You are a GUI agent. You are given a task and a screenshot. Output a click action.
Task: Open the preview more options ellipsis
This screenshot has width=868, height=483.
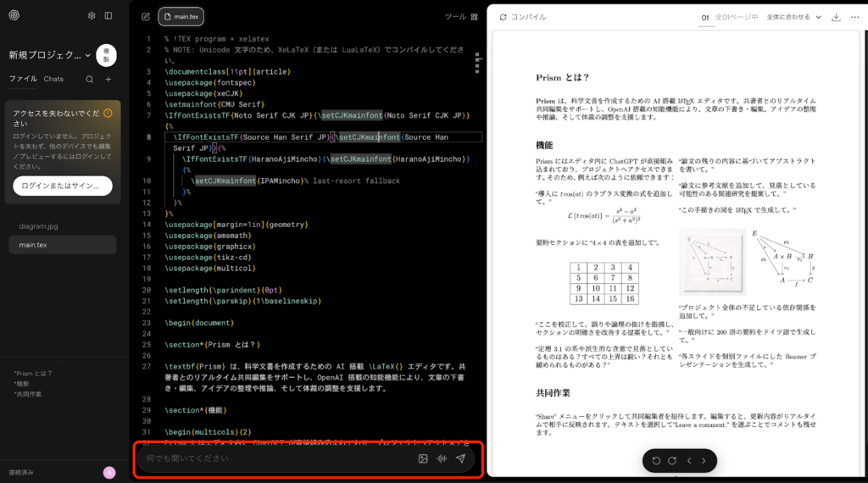coord(854,17)
